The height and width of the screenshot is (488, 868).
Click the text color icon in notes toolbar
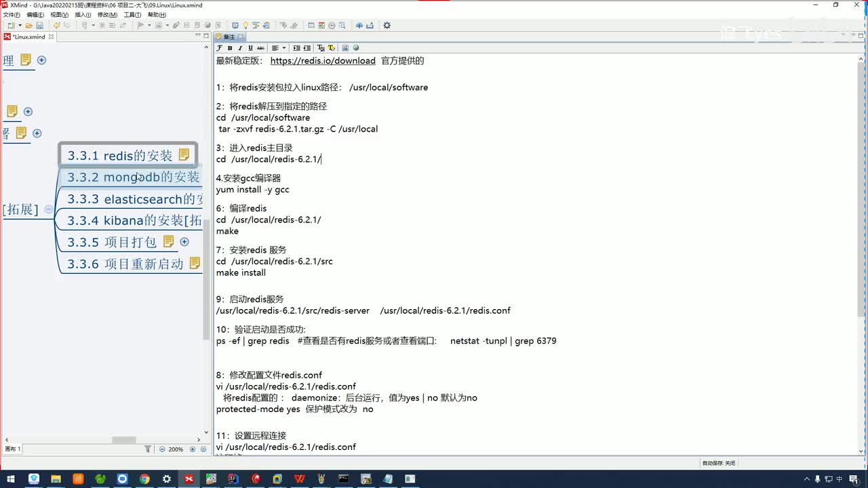pos(321,48)
